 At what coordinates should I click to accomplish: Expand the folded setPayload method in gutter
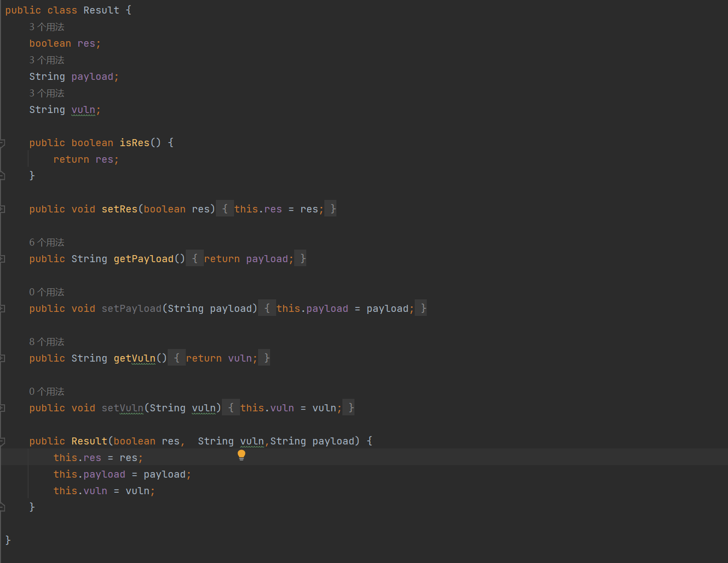(x=2, y=308)
